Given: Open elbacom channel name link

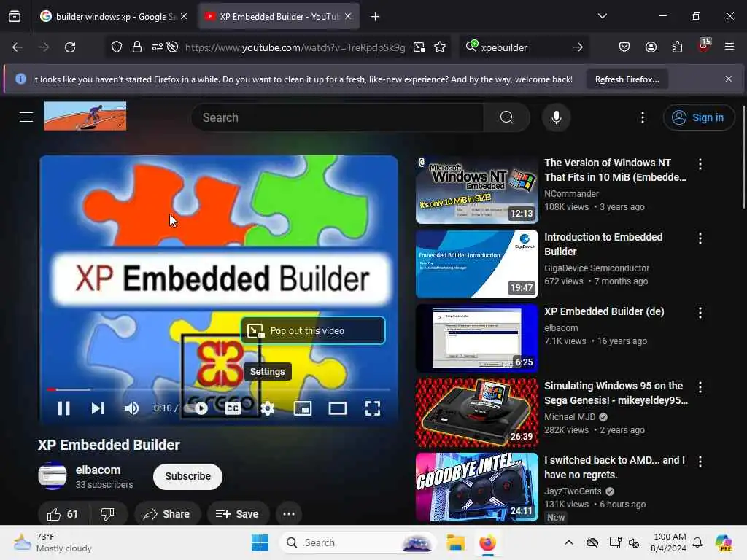Looking at the screenshot, I should pyautogui.click(x=98, y=470).
